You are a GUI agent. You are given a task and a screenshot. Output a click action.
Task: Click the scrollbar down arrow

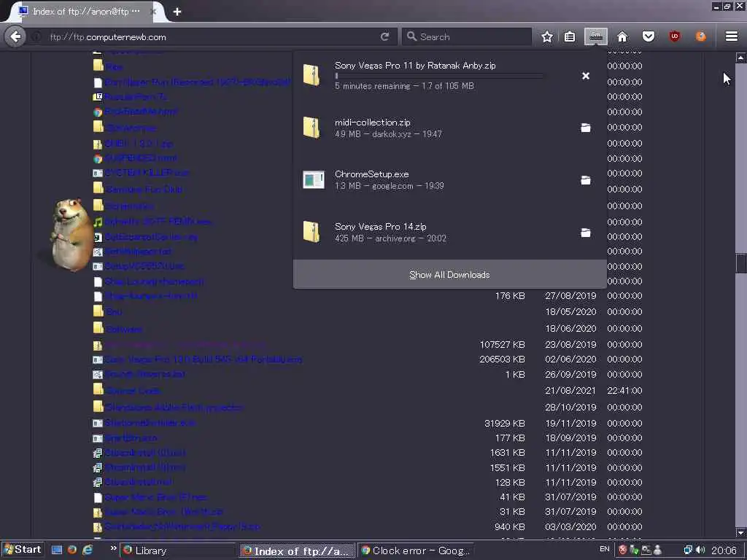pos(741,533)
